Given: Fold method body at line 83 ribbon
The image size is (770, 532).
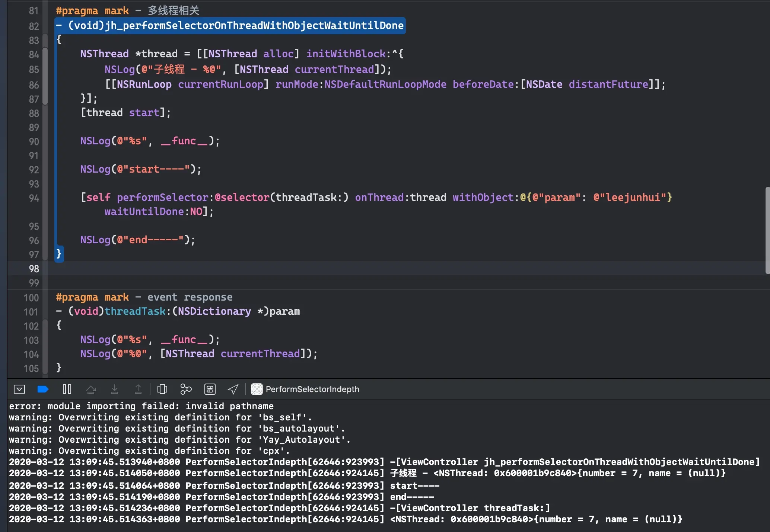Looking at the screenshot, I should tap(45, 40).
